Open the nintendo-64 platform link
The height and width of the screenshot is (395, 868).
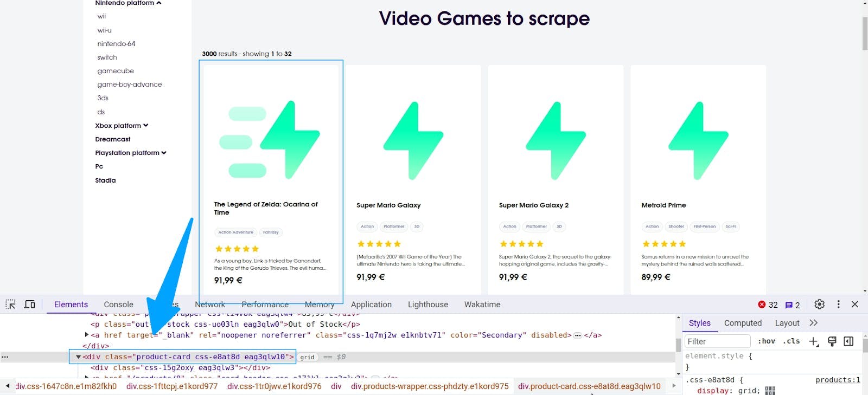coord(116,44)
